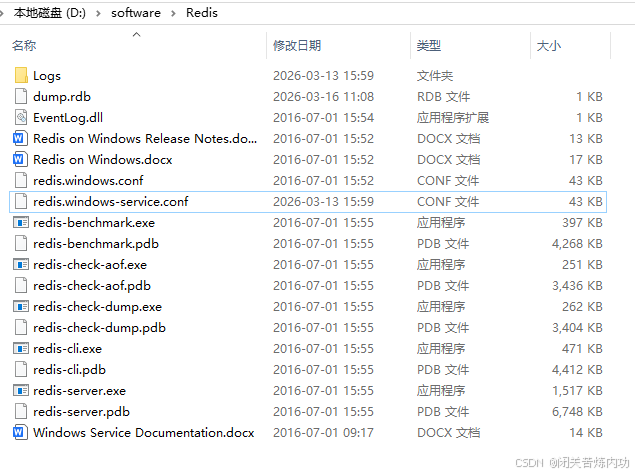Click the 文件夹 type of Logs
The image size is (635, 474).
click(x=435, y=76)
